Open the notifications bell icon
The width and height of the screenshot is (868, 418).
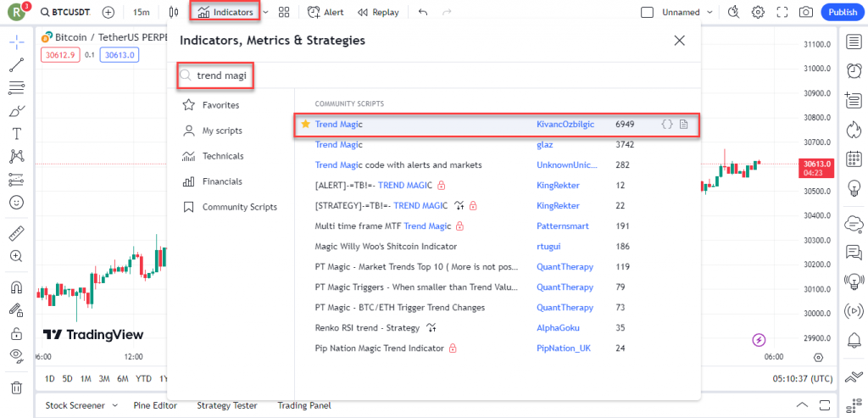pyautogui.click(x=854, y=339)
